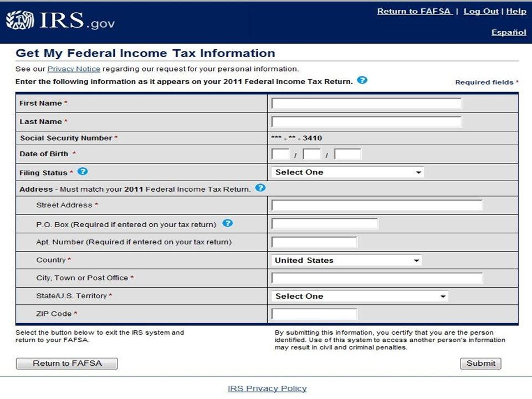Click the masked SSN ending 3410
This screenshot has width=532, height=399.
click(x=296, y=138)
